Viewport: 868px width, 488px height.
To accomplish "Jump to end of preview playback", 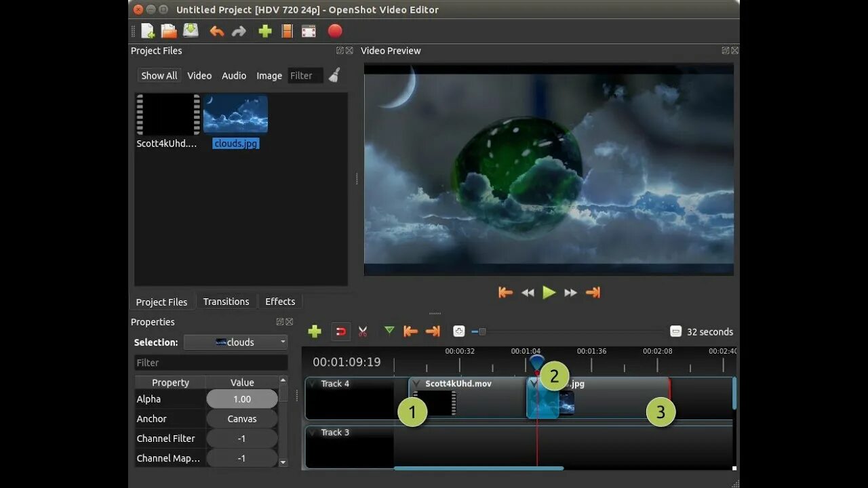I will (593, 293).
